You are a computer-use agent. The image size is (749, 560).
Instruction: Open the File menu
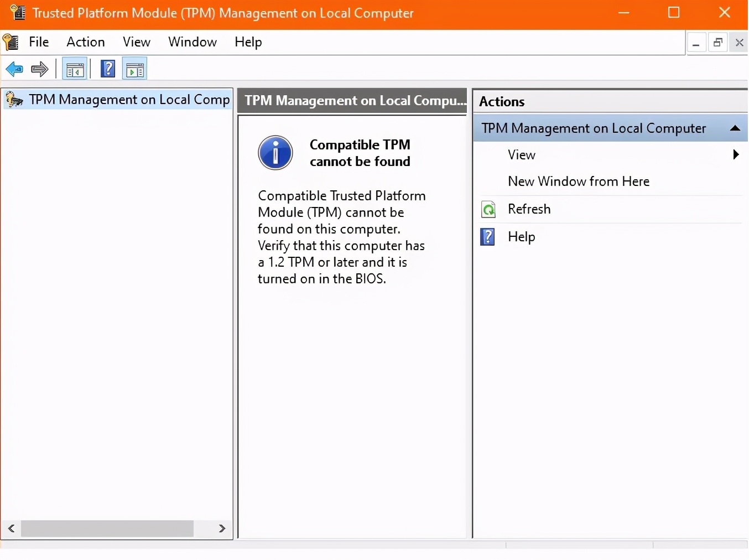[39, 42]
